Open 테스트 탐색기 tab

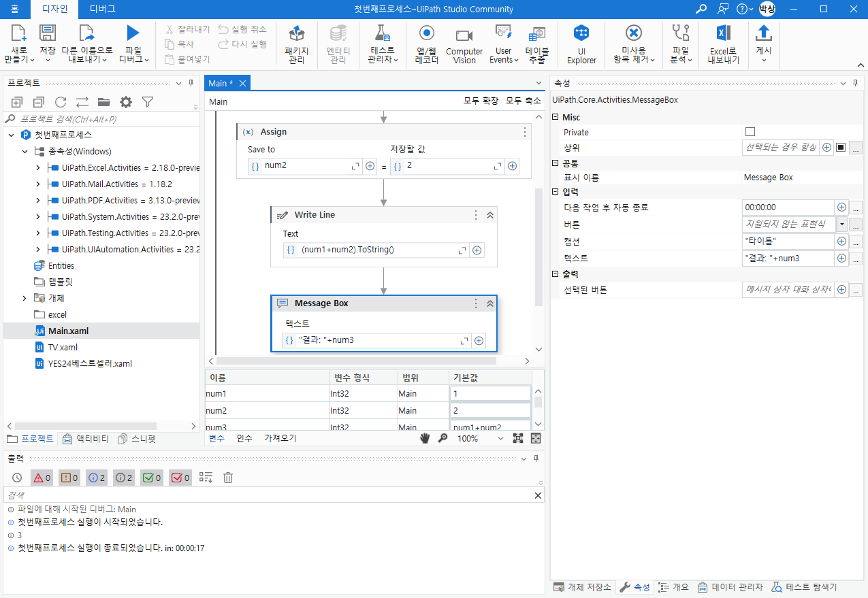(804, 587)
